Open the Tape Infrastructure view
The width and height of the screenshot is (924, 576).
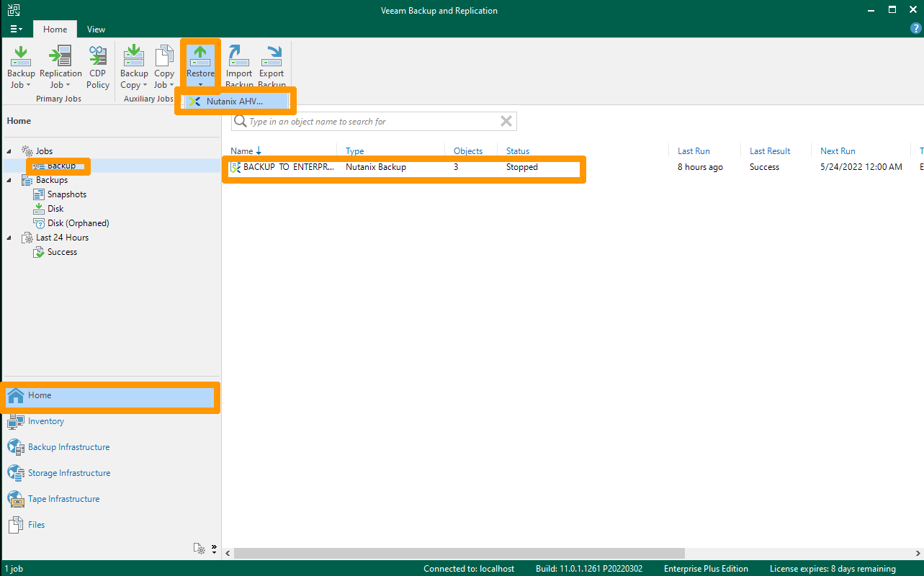[63, 499]
